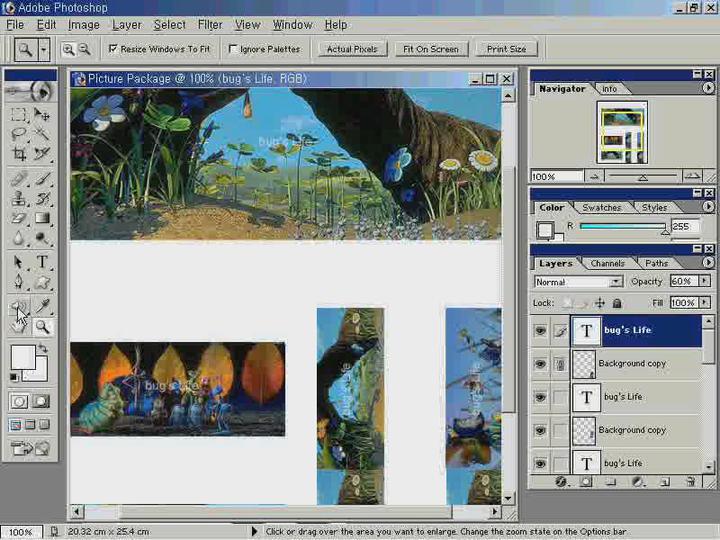Screen dimensions: 720x540
Task: Switch to Quick Mask mode
Action: tap(41, 401)
